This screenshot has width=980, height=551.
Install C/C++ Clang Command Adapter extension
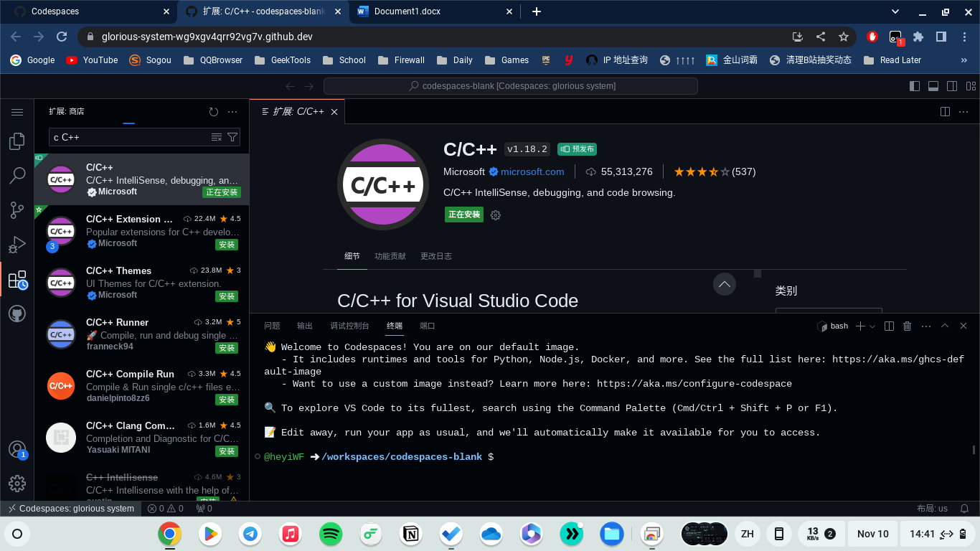[x=227, y=451]
